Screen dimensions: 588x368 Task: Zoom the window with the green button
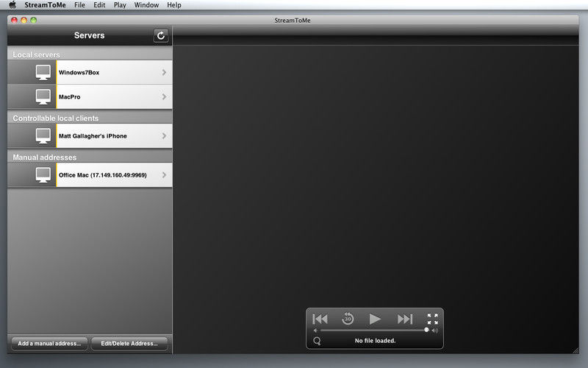[33, 21]
